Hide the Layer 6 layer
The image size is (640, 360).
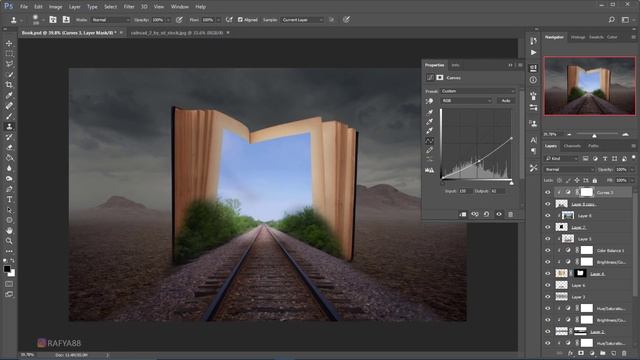[x=548, y=285]
